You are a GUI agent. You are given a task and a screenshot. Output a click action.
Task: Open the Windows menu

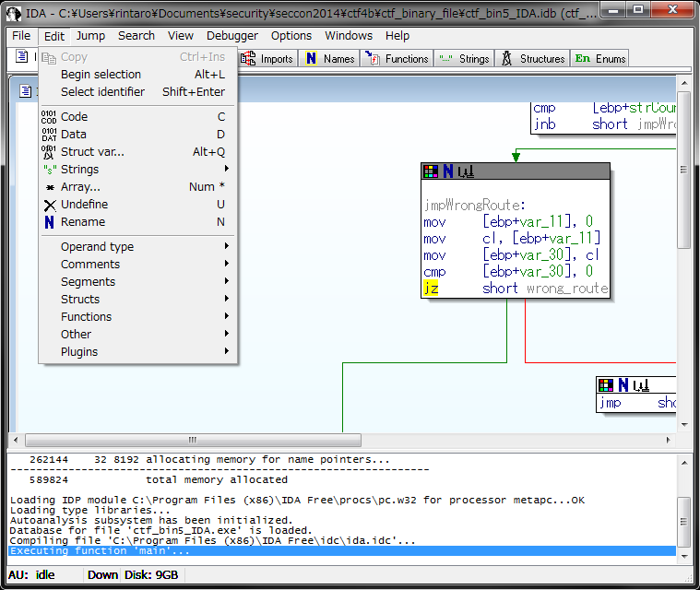(349, 36)
